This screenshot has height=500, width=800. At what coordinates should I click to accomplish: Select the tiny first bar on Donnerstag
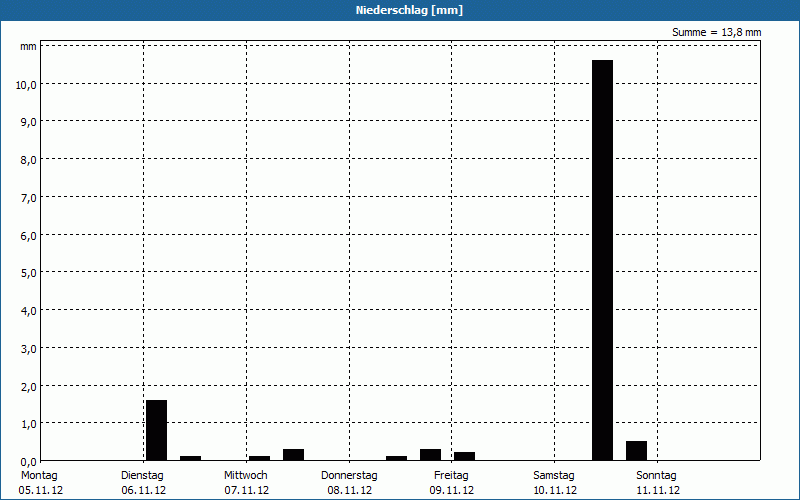coord(396,458)
